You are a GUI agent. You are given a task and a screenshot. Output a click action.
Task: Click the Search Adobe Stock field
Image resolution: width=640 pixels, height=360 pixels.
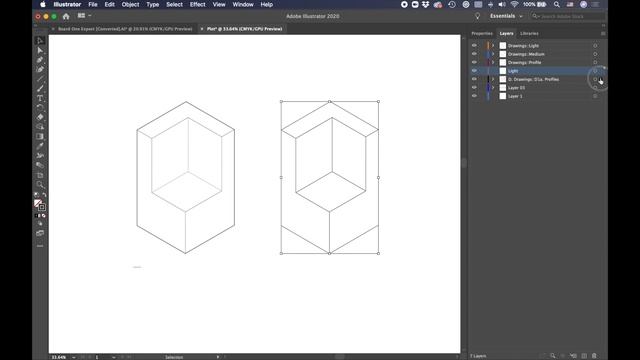[567, 16]
